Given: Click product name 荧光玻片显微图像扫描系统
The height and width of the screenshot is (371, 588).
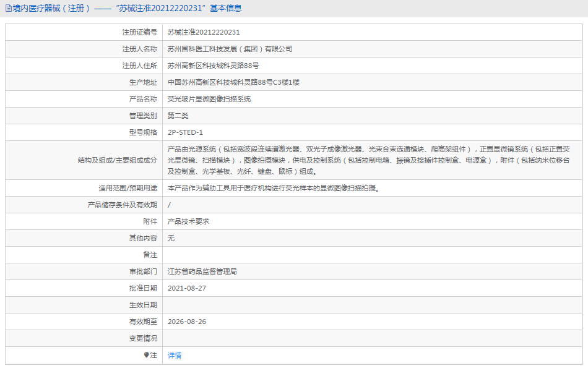Looking at the screenshot, I should pyautogui.click(x=209, y=99).
